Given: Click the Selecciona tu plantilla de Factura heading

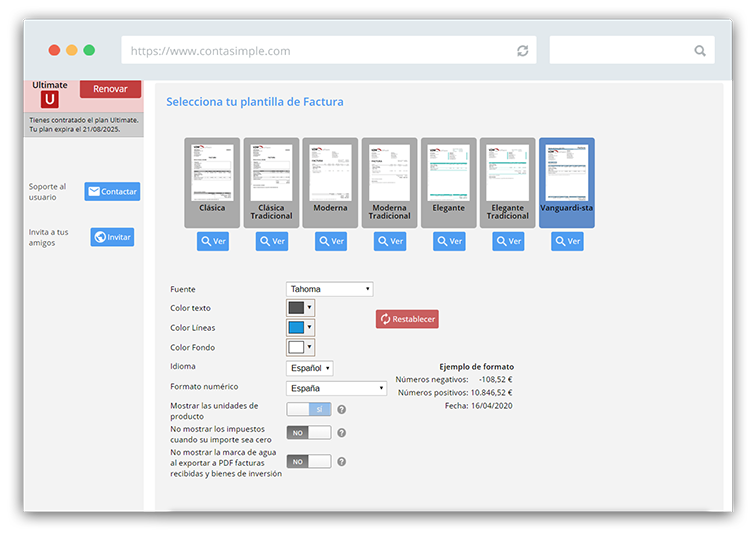Looking at the screenshot, I should point(255,102).
